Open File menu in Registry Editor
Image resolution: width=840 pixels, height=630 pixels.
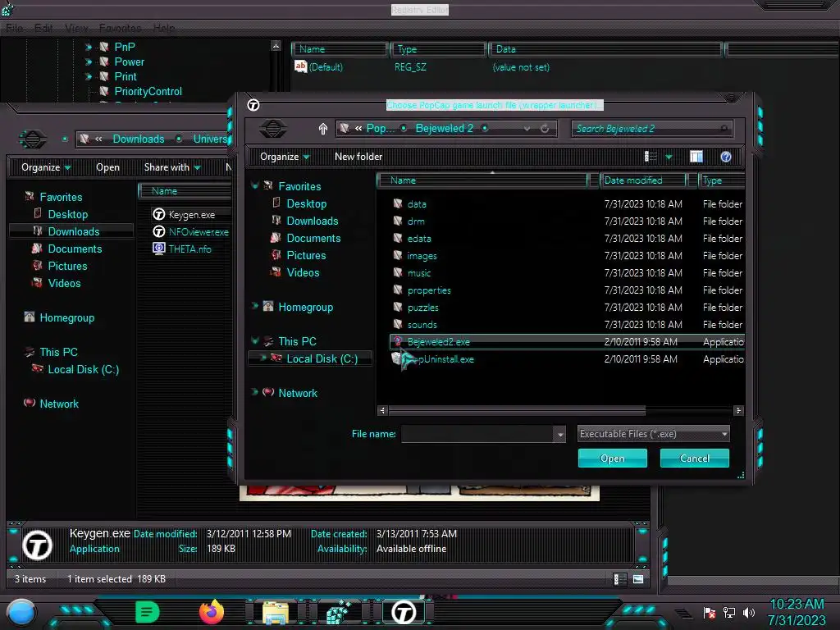(15, 28)
